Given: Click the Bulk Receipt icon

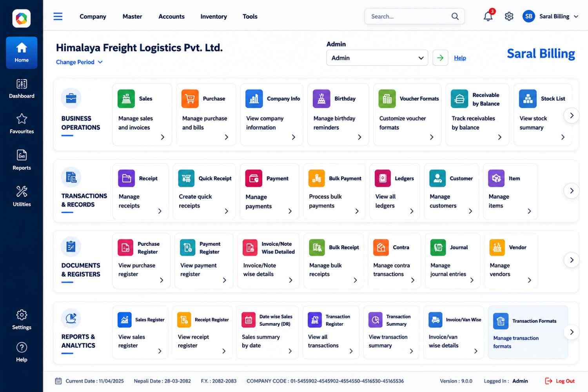Looking at the screenshot, I should coord(317,247).
